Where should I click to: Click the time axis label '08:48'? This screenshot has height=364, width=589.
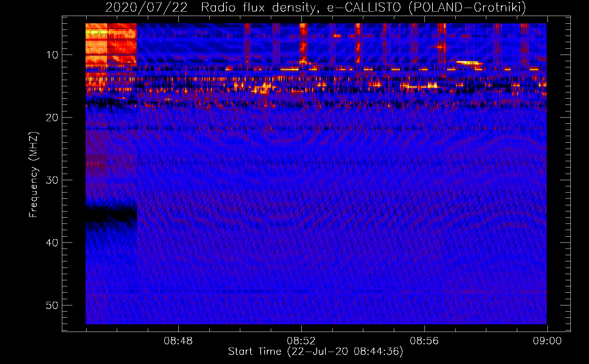point(178,341)
